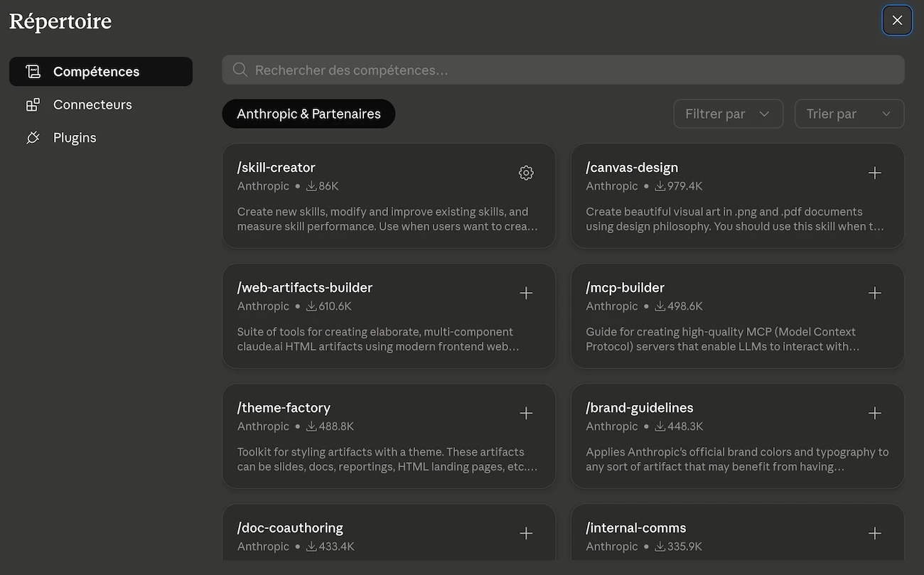Open settings gear for skill-creator

click(526, 173)
